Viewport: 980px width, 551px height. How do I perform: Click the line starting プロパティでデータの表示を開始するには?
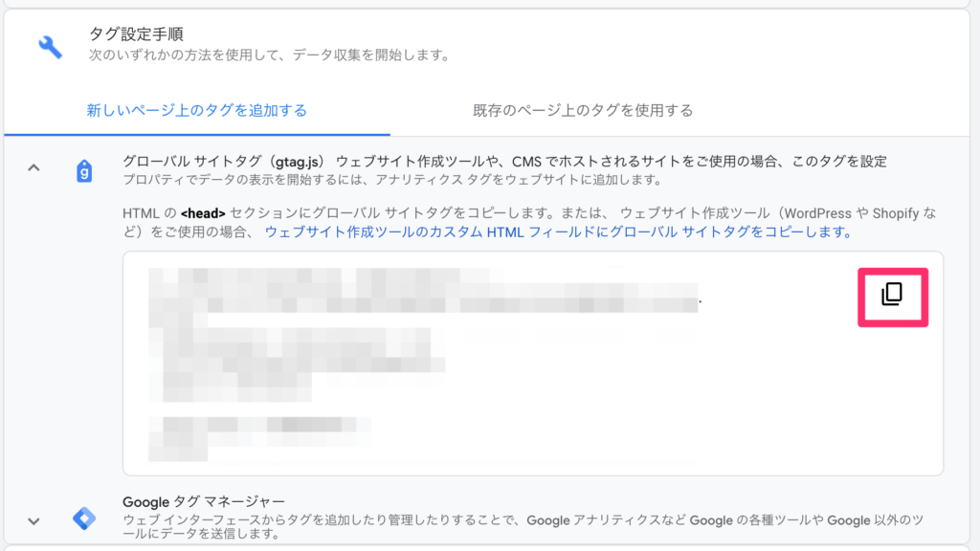[x=392, y=180]
